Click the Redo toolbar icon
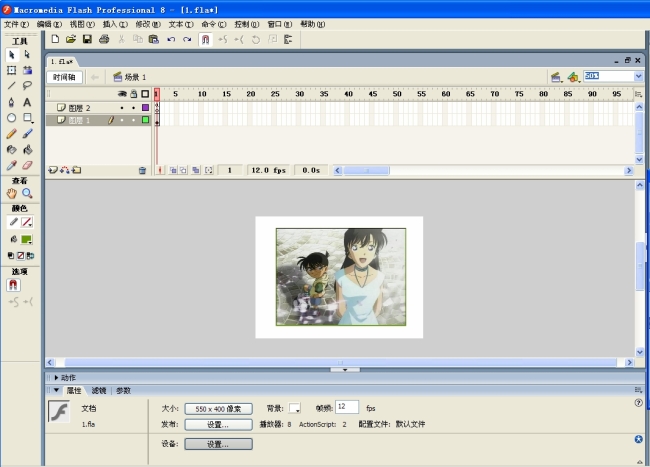Screen dimensions: 650x467 click(187, 39)
